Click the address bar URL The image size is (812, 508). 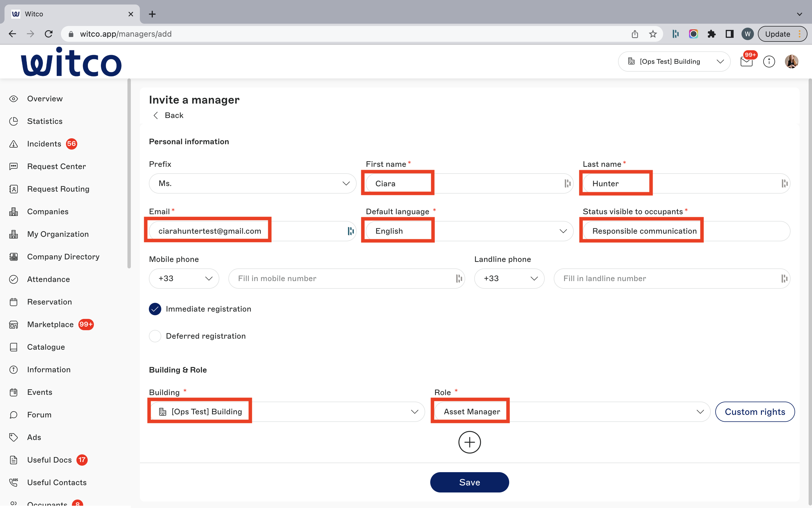[x=126, y=34]
